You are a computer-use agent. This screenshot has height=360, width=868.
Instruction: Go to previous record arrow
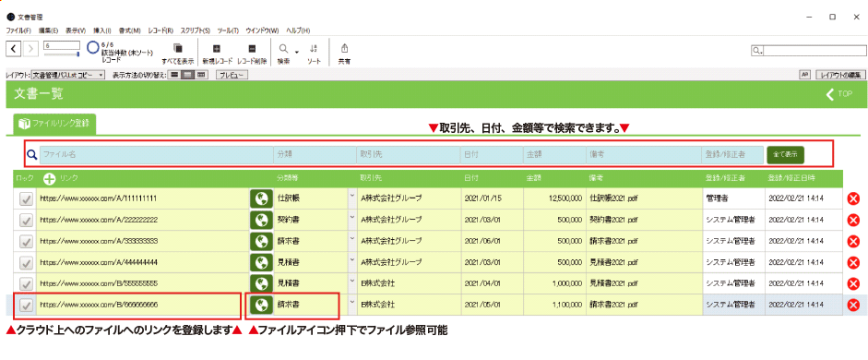[13, 49]
